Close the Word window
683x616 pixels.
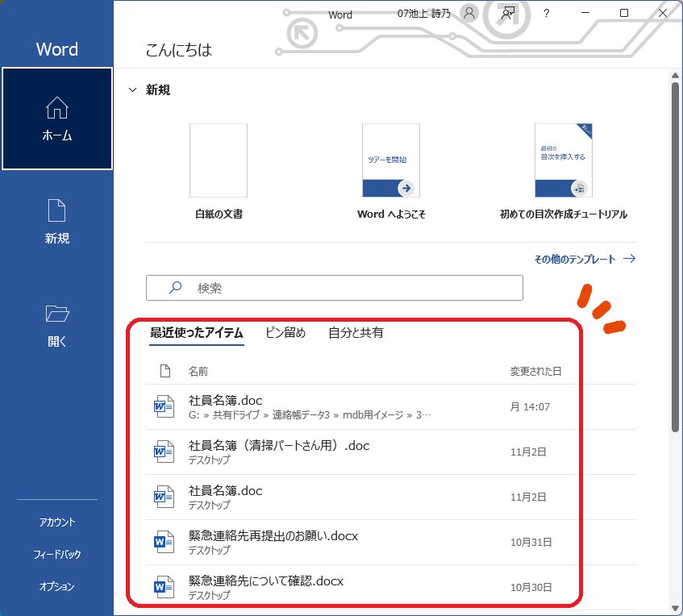coord(663,13)
